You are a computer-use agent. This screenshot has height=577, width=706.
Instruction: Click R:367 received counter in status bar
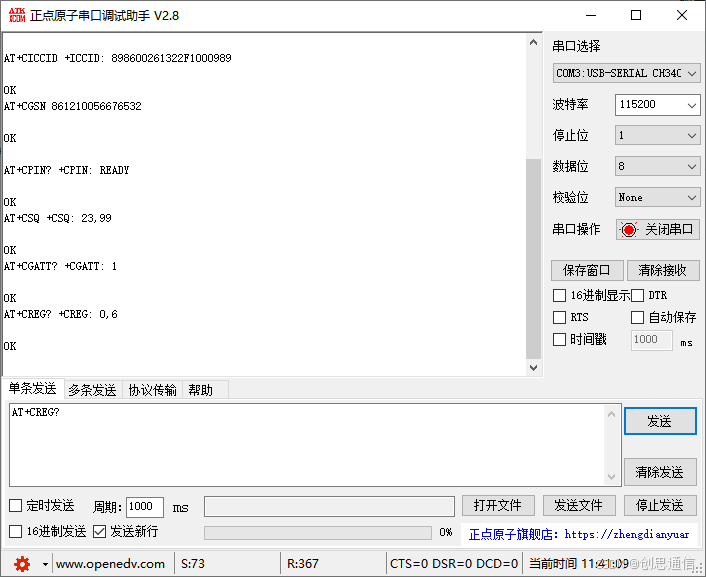point(303,564)
